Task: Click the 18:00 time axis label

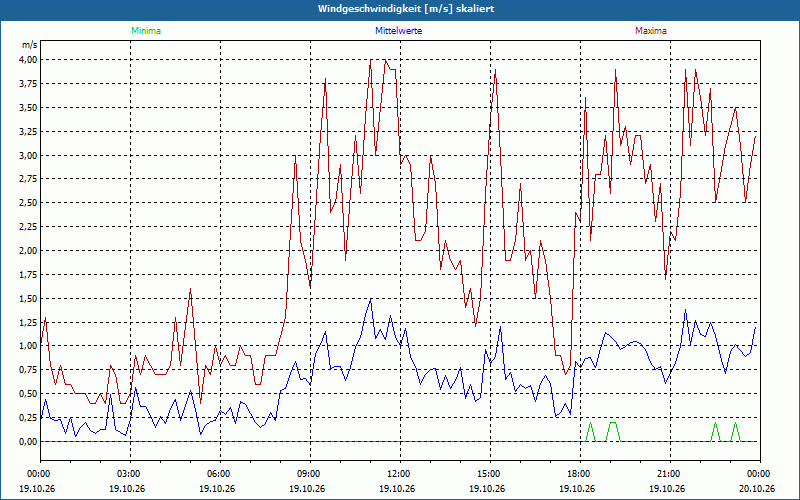Action: [x=580, y=474]
